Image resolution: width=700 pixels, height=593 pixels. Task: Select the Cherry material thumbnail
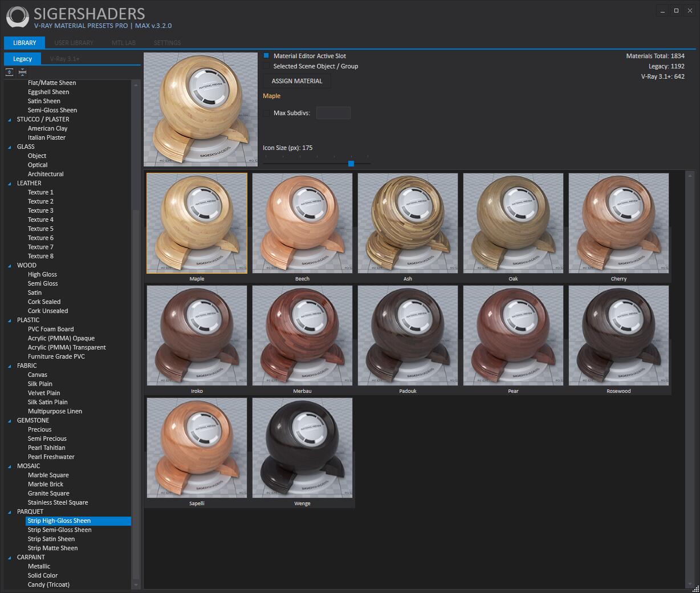tap(619, 223)
